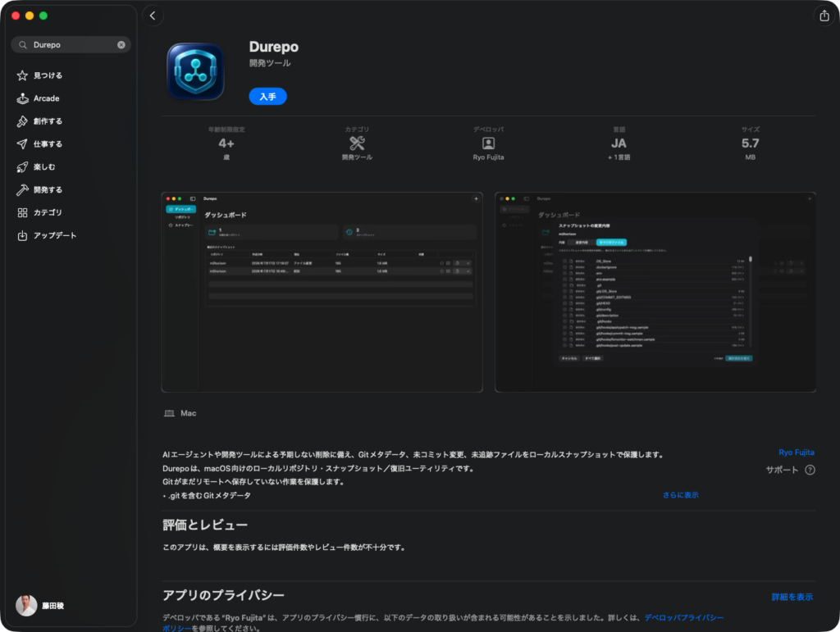This screenshot has height=632, width=840.
Task: Click the JA language badge
Action: click(619, 143)
